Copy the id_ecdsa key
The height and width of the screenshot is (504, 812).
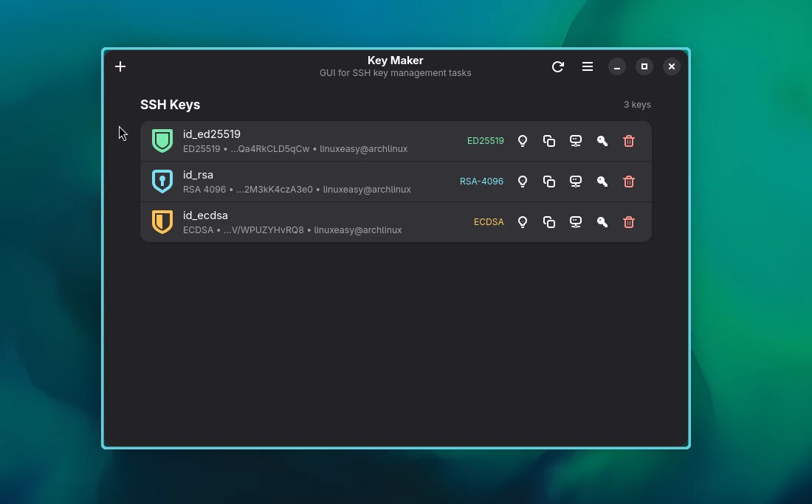pyautogui.click(x=549, y=221)
